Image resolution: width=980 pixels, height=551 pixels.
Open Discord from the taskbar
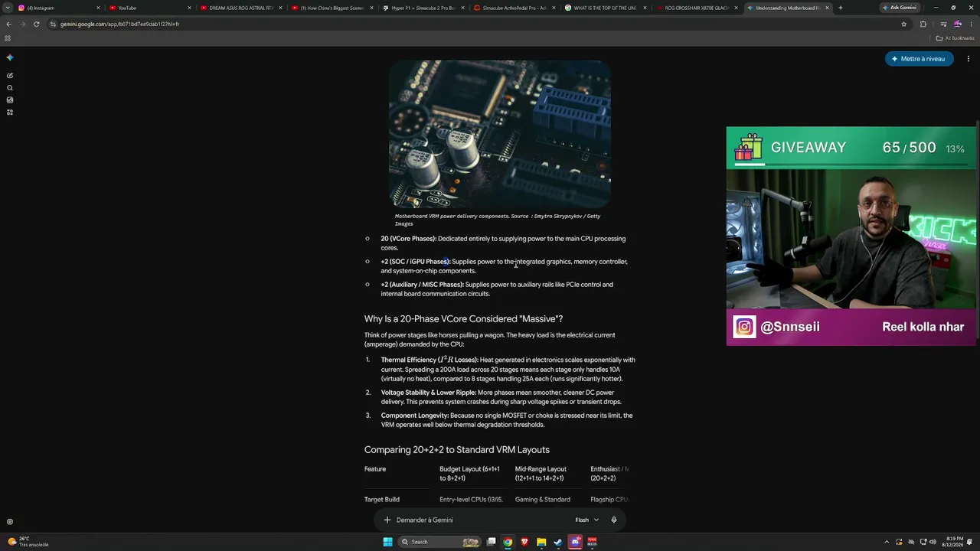(575, 542)
